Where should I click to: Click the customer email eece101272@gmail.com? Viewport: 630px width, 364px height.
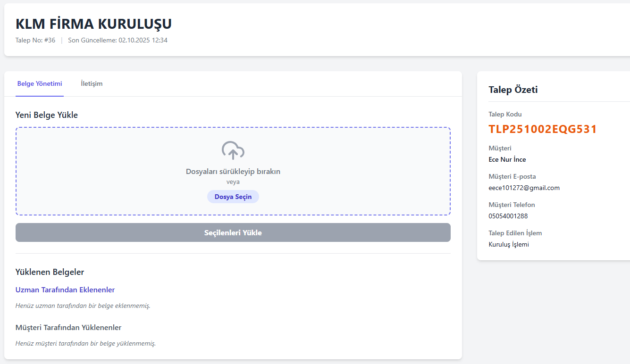524,188
